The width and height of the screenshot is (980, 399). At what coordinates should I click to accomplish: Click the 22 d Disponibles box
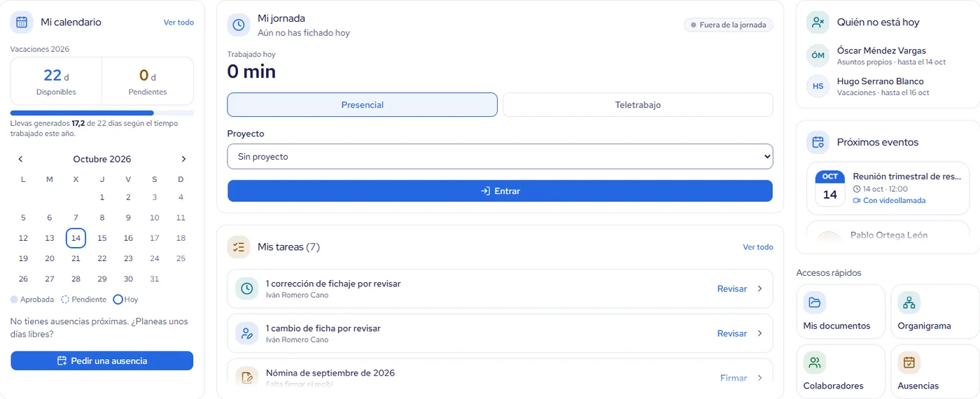56,81
